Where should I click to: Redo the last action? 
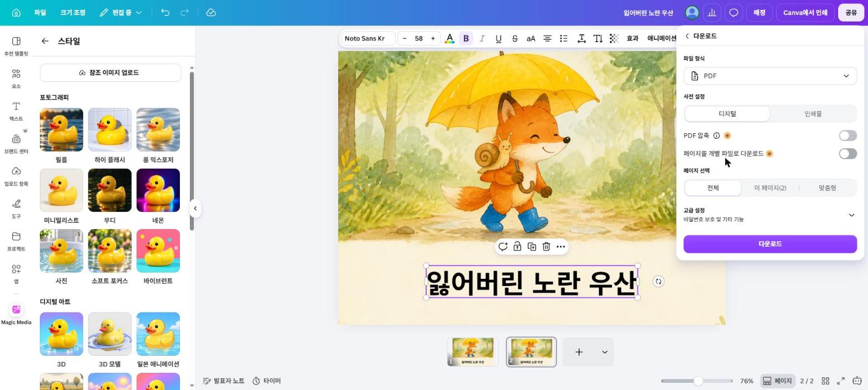coord(185,12)
